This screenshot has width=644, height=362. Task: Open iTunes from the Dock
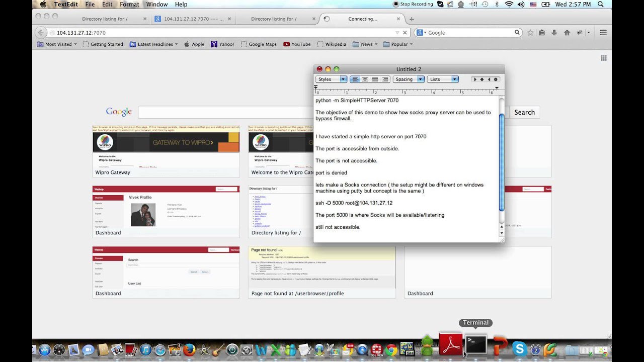(x=146, y=349)
